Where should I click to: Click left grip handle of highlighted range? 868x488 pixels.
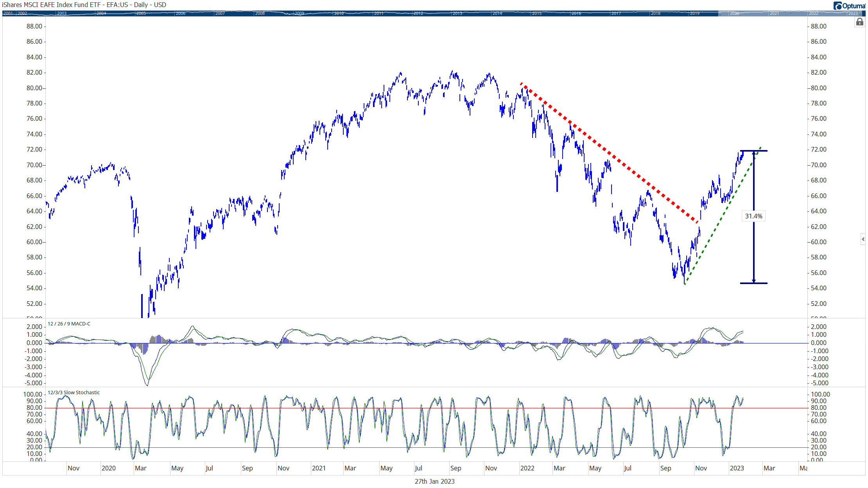point(719,13)
